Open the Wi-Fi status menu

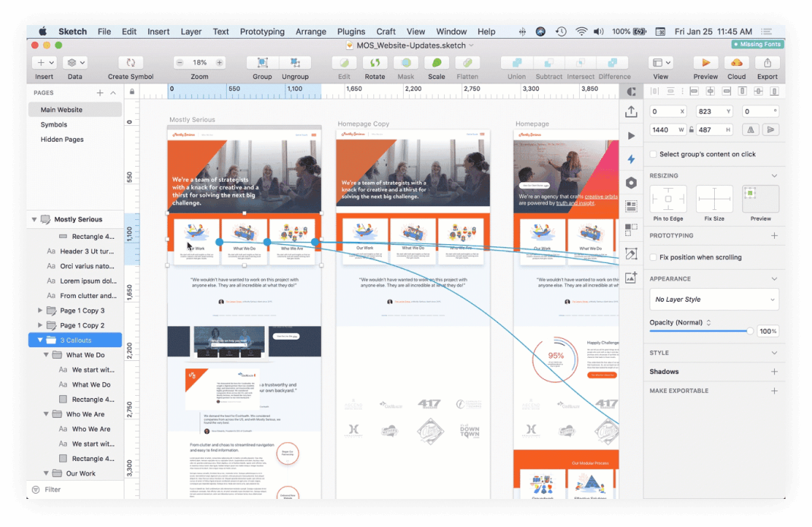tap(581, 32)
